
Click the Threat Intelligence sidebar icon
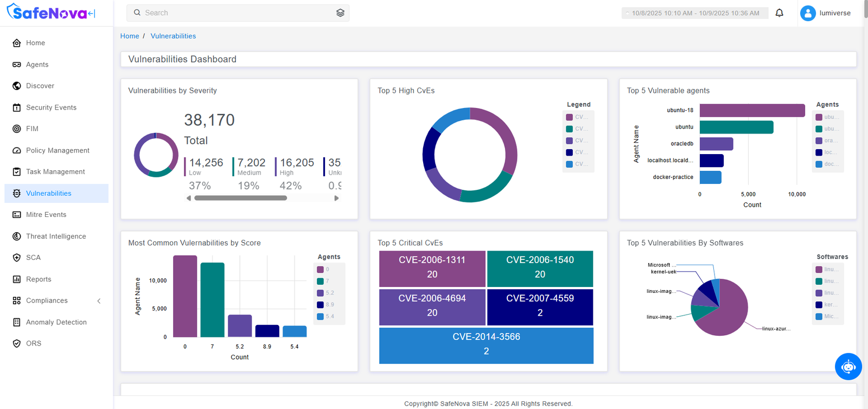coord(17,237)
